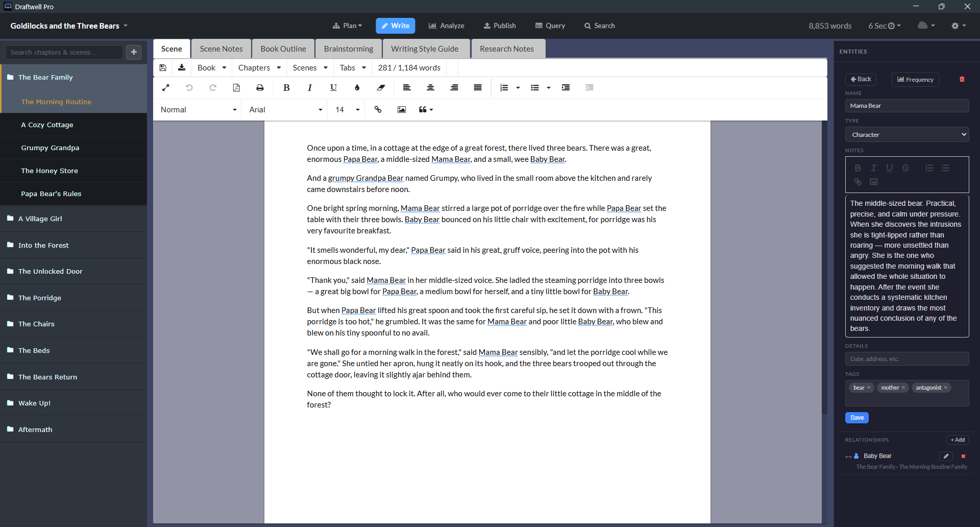Viewport: 980px width, 527px height.
Task: Switch to the Analyze mode
Action: (x=447, y=26)
